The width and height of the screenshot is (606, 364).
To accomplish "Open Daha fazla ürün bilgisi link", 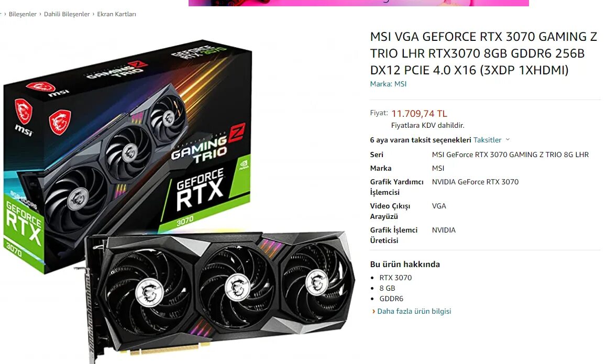I will (414, 311).
